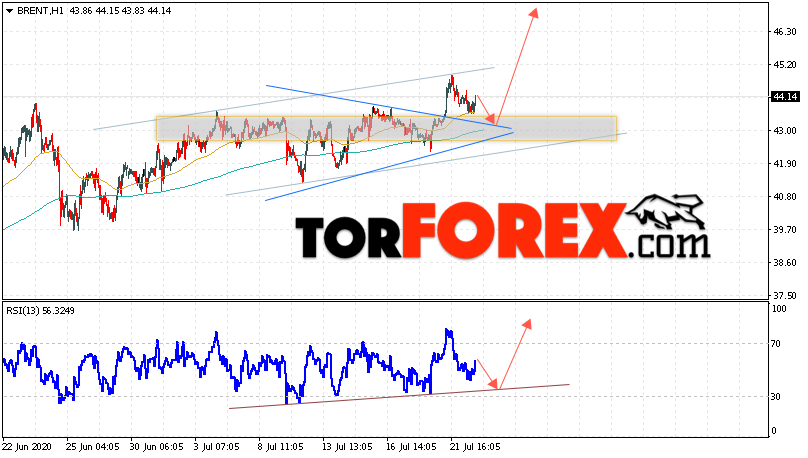This screenshot has width=808, height=458.
Task: Click the RSI 70 level label
Action: 778,344
